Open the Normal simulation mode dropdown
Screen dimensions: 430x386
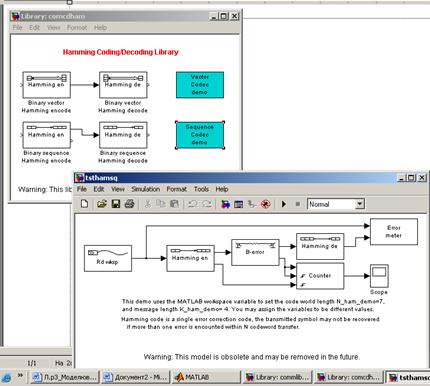(359, 204)
